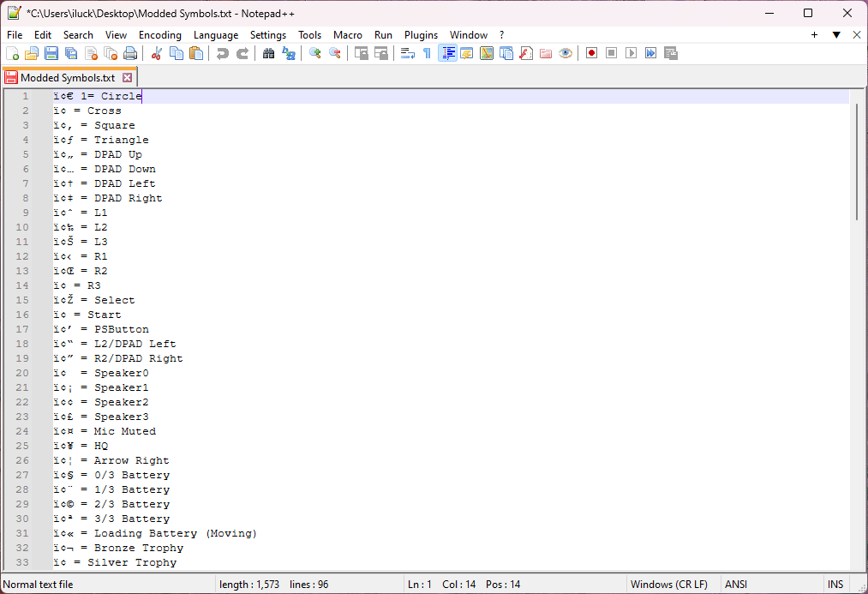The width and height of the screenshot is (868, 594).
Task: Disable the highlighted Show Indent Guide toggle
Action: point(447,52)
